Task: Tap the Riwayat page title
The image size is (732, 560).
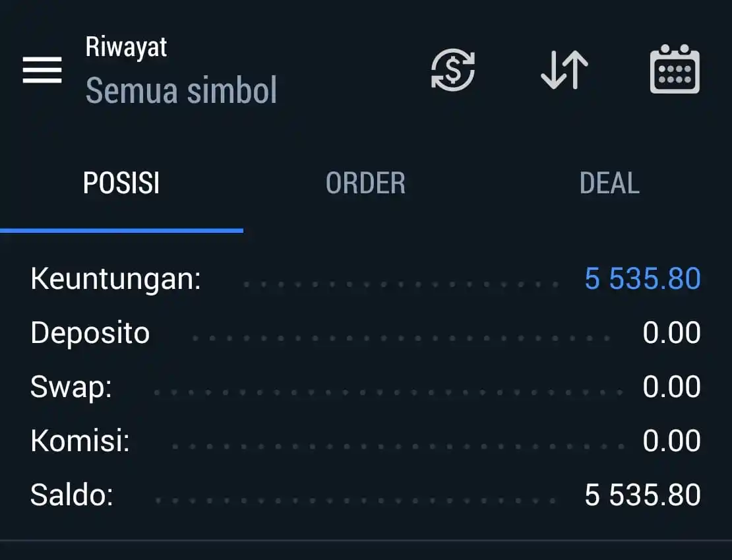Action: 126,47
